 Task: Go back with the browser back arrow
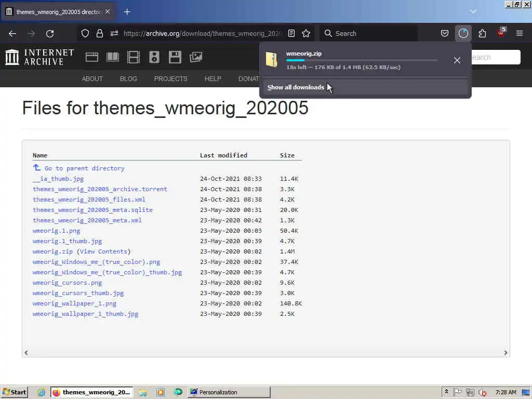click(x=12, y=34)
